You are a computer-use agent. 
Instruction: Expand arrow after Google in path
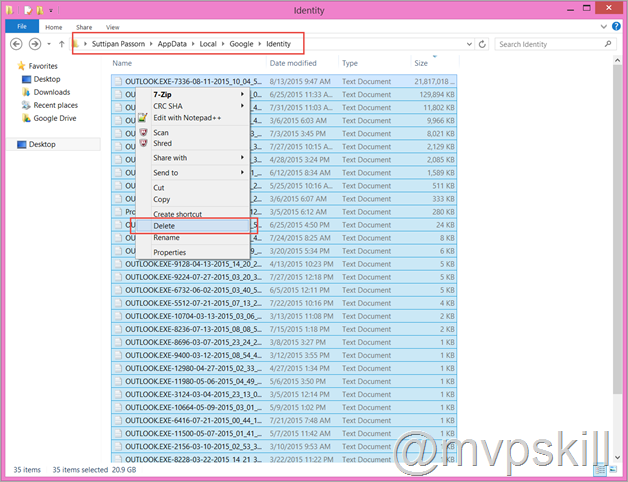(x=260, y=44)
